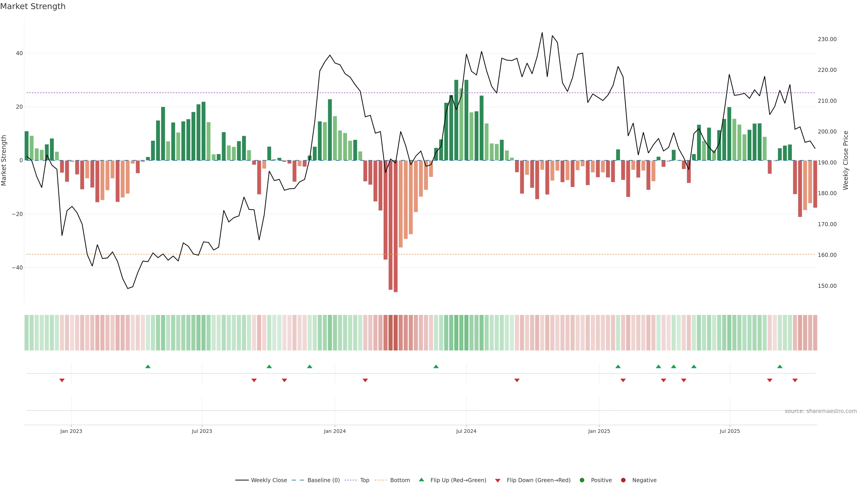Screen dimensions: 868x488
Task: Click the Market Strength chart title
Action: 33,6
